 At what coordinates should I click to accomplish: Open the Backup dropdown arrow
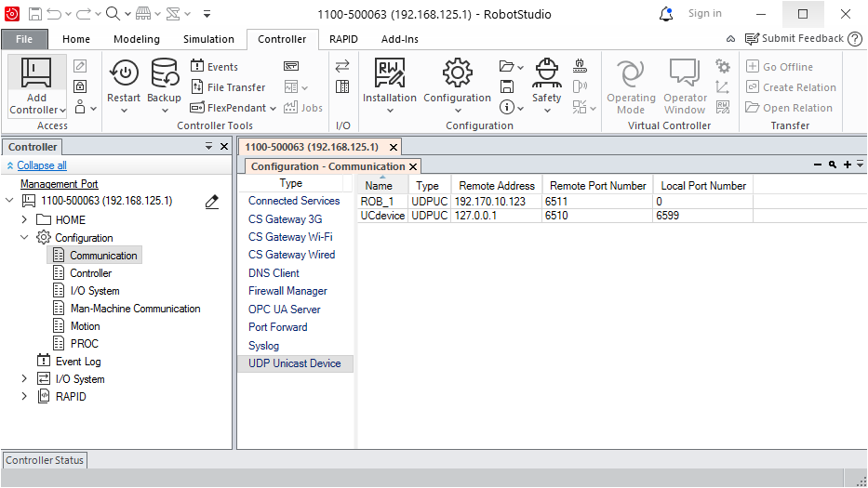point(165,111)
